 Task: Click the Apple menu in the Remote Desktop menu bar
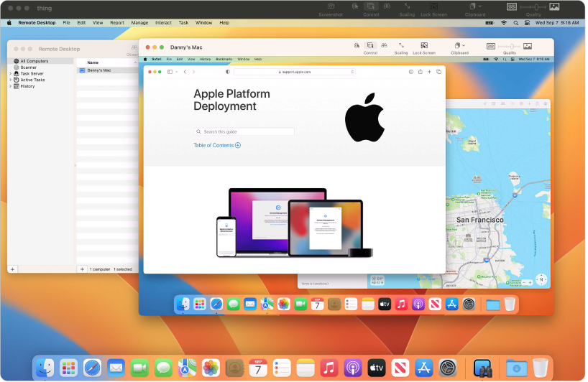9,23
